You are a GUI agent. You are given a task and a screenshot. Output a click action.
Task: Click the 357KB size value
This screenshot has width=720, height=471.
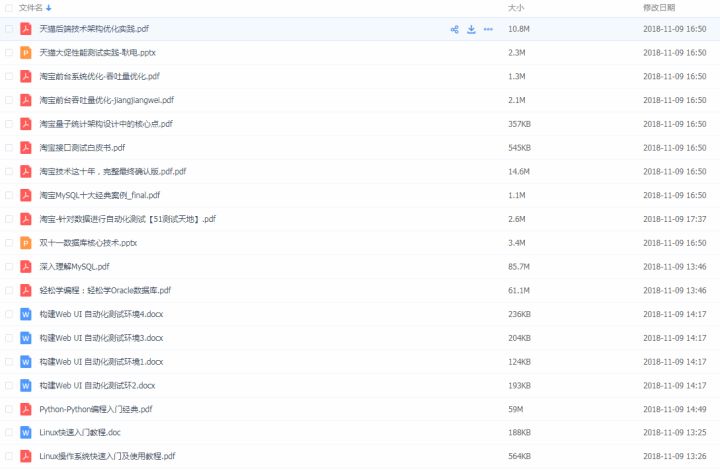pyautogui.click(x=519, y=124)
